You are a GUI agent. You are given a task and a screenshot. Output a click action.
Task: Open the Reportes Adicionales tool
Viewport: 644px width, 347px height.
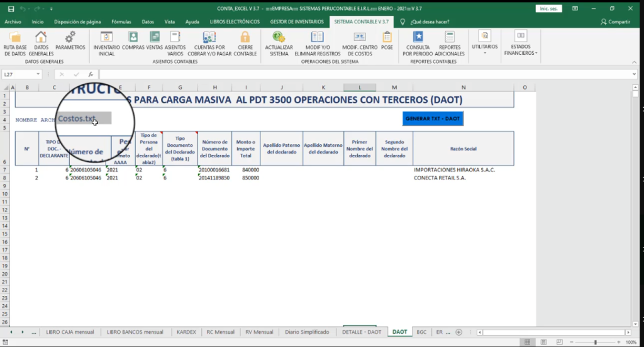pos(450,43)
